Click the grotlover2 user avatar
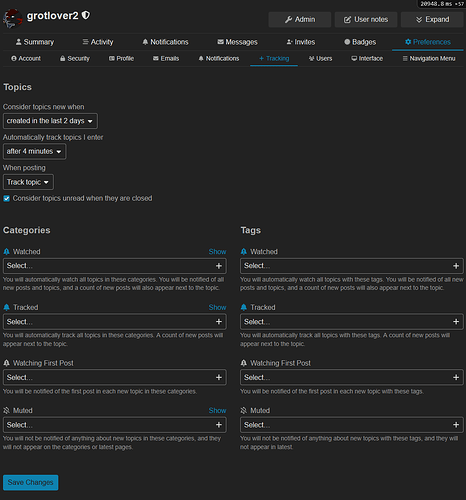 (12, 19)
